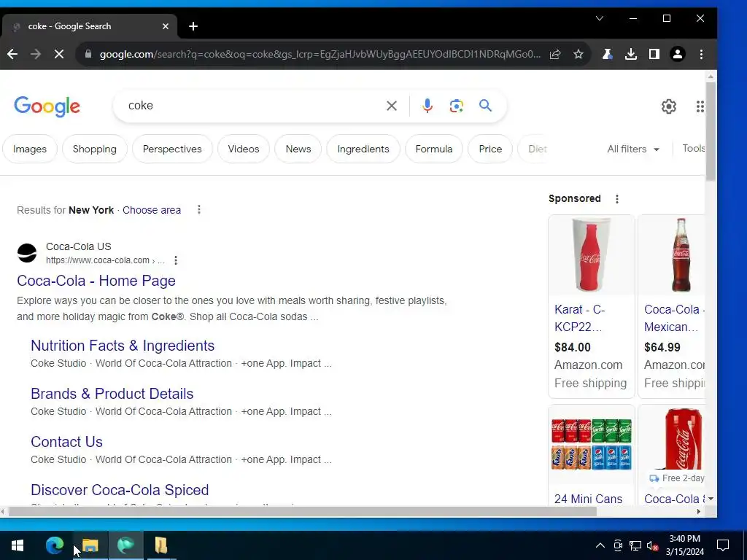
Task: Open Google quick settings gear
Action: pos(669,106)
